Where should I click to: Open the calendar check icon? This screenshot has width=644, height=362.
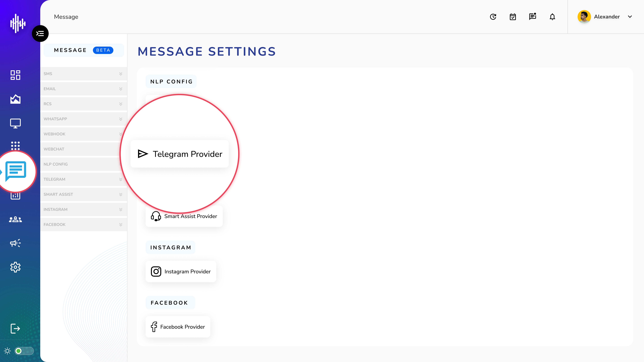(x=513, y=17)
